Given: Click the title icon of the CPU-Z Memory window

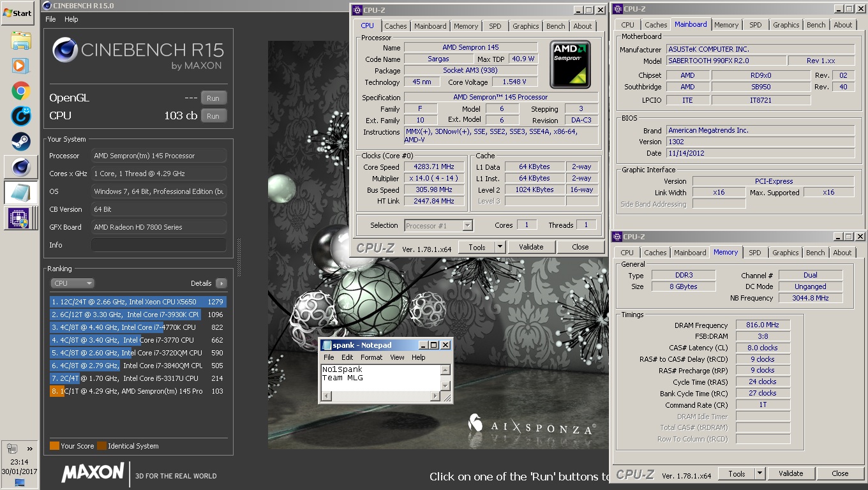Looking at the screenshot, I should point(617,237).
